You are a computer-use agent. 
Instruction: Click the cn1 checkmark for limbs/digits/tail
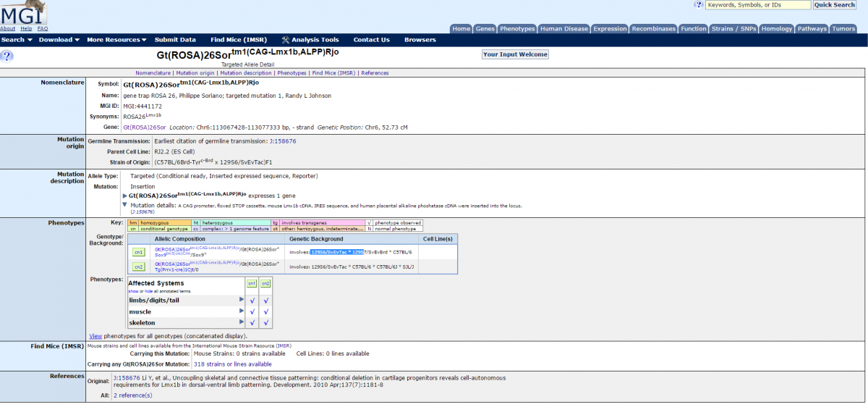(x=251, y=301)
